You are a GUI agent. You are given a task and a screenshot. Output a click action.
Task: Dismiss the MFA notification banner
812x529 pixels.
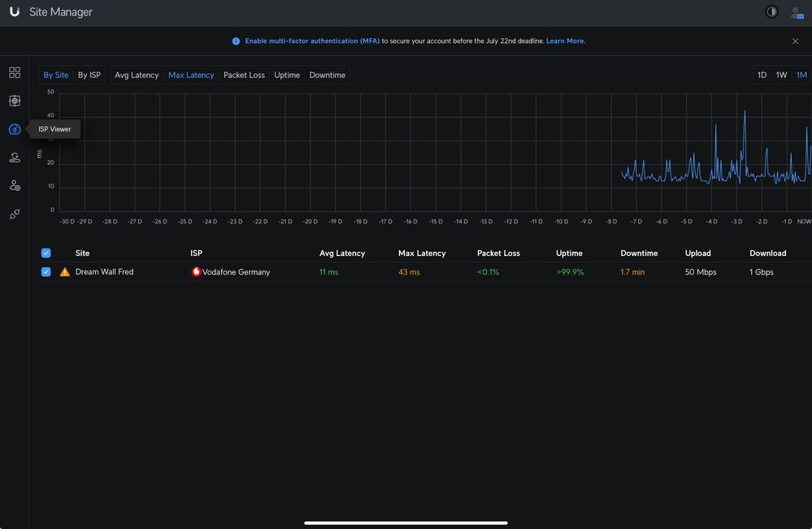(x=795, y=41)
